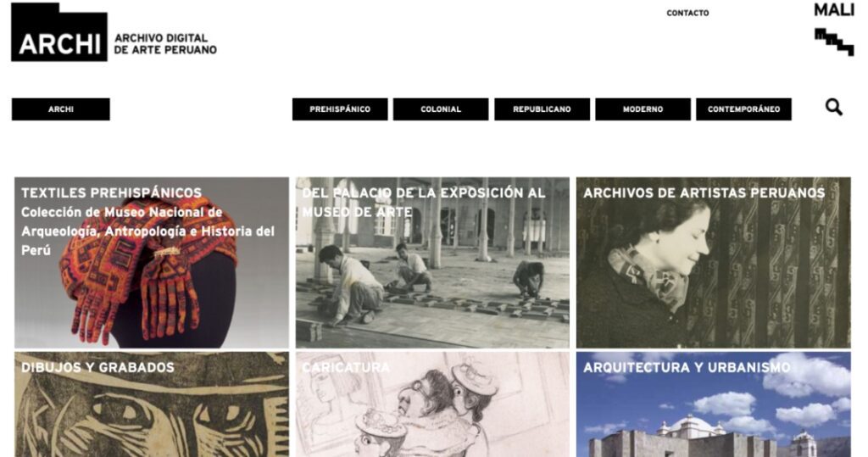The image size is (868, 457).
Task: View Del Palacio de la Exposición tile
Action: (x=432, y=263)
